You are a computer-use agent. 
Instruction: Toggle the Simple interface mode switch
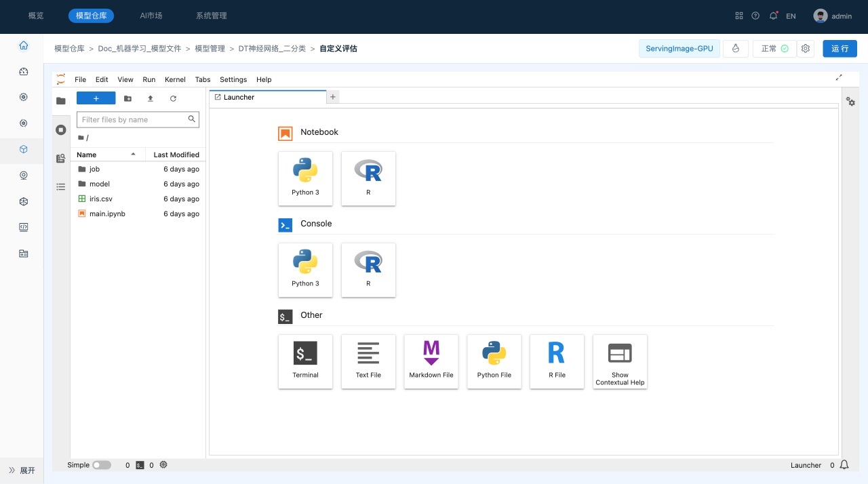tap(102, 465)
